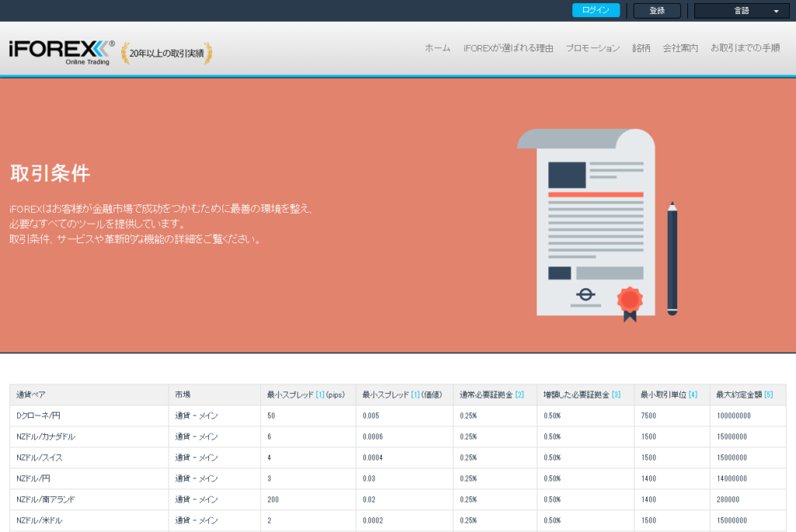Open iFOREXが選ばれる理由 menu item
The height and width of the screenshot is (532, 796).
(x=508, y=48)
